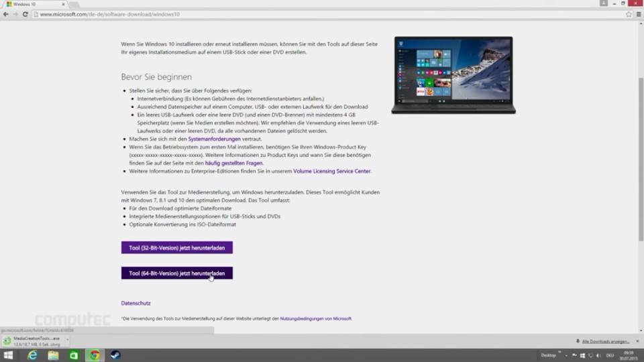Screen dimensions: 644x362
Task: Click the Bevor Sie beginnen heading
Action: coord(156,76)
